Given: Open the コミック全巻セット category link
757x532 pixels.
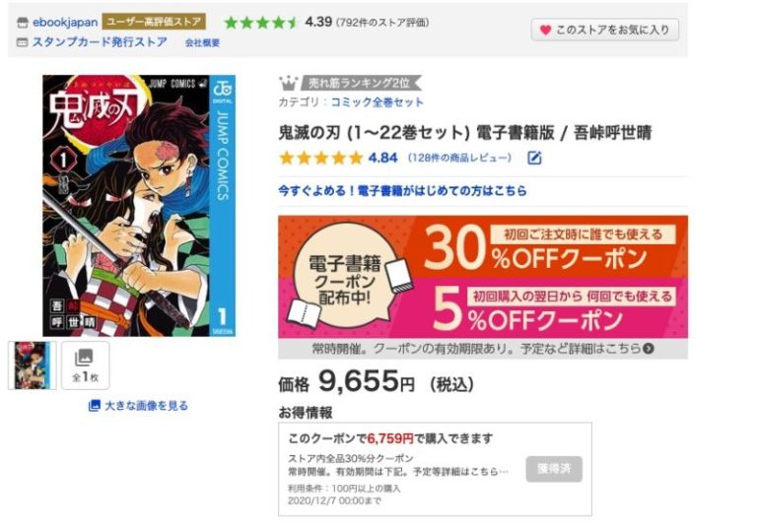Looking at the screenshot, I should pyautogui.click(x=378, y=102).
